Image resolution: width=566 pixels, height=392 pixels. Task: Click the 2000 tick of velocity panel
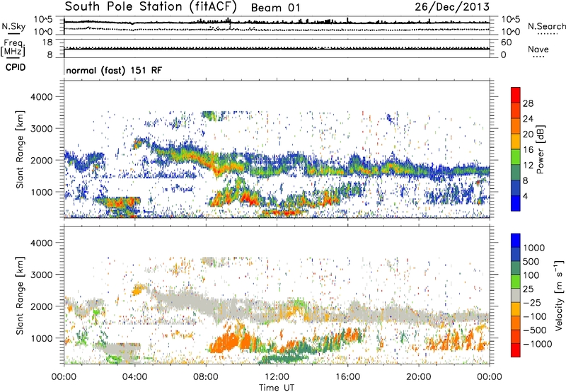click(42, 306)
